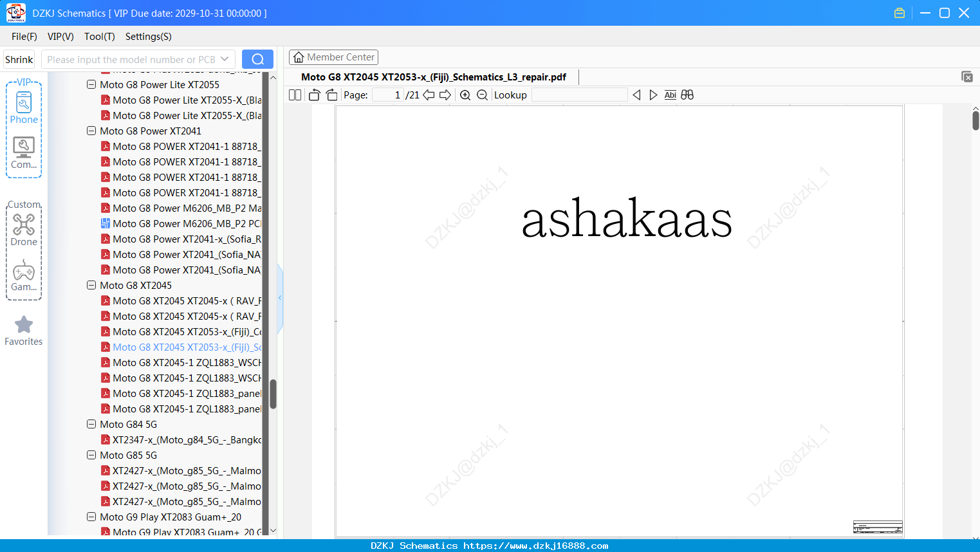
Task: Jump to next Lookup match
Action: (653, 95)
